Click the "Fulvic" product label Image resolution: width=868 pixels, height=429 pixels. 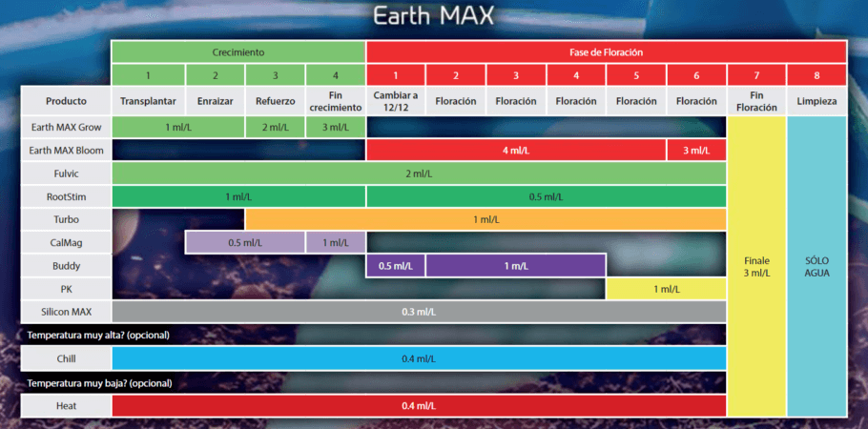[67, 174]
